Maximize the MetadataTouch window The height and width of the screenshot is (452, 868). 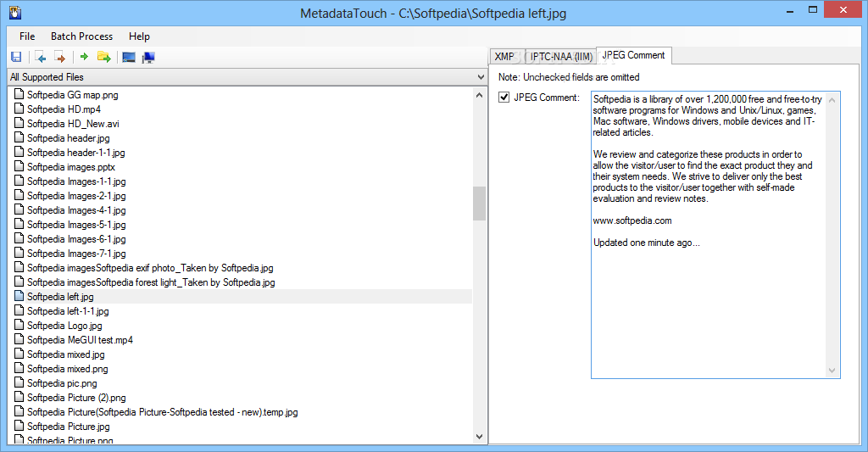813,9
